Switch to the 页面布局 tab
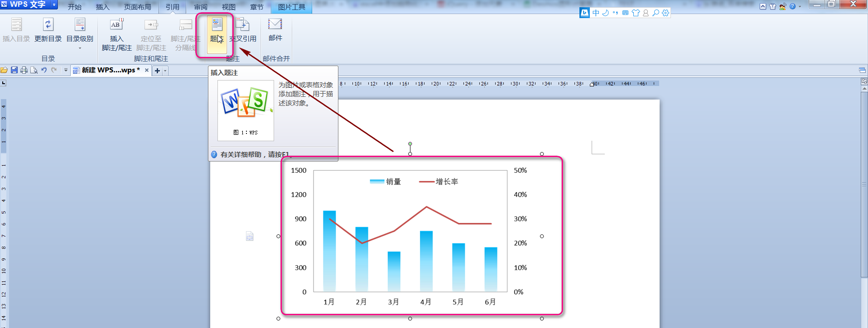The image size is (868, 328). (x=138, y=7)
